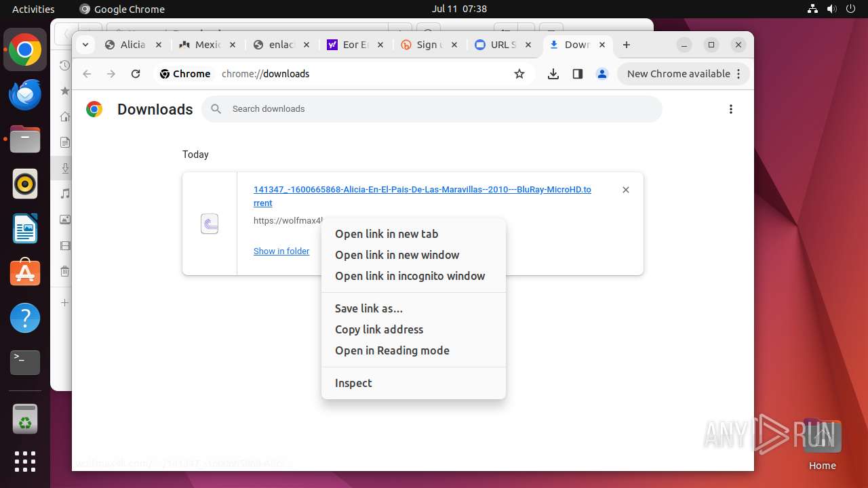Click the torrent file icon thumbnail

click(x=210, y=224)
